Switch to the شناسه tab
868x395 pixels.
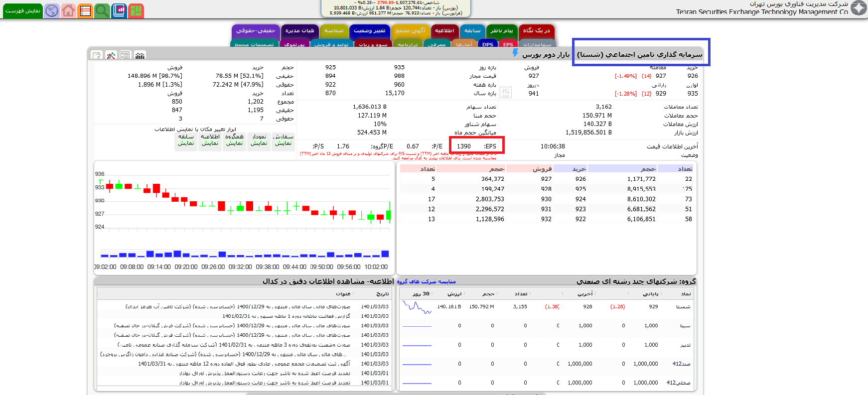[x=334, y=31]
